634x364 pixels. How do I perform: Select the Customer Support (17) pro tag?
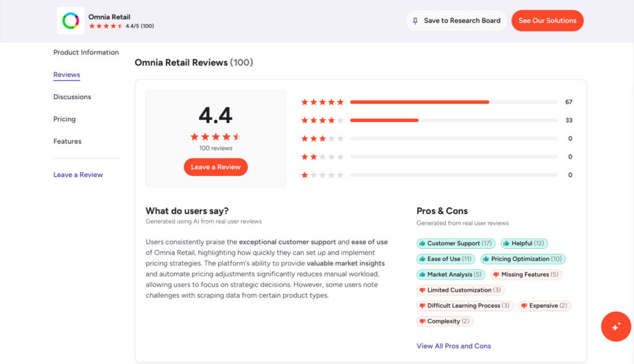coord(456,243)
